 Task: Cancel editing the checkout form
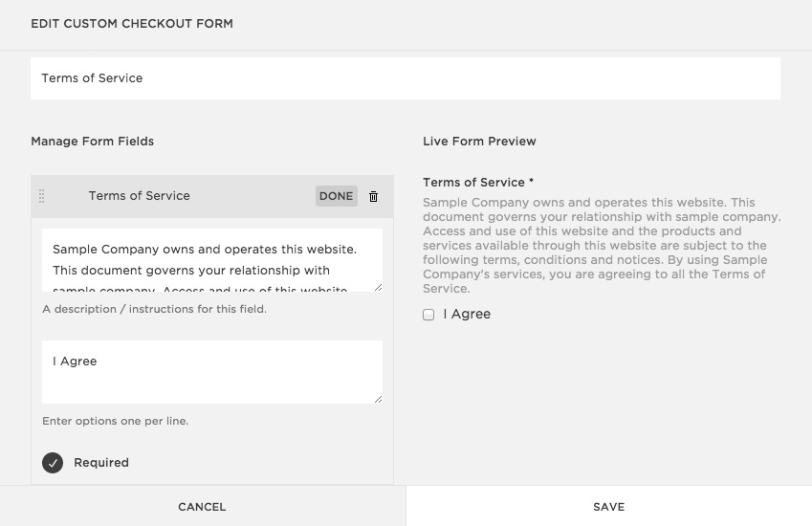coord(202,507)
